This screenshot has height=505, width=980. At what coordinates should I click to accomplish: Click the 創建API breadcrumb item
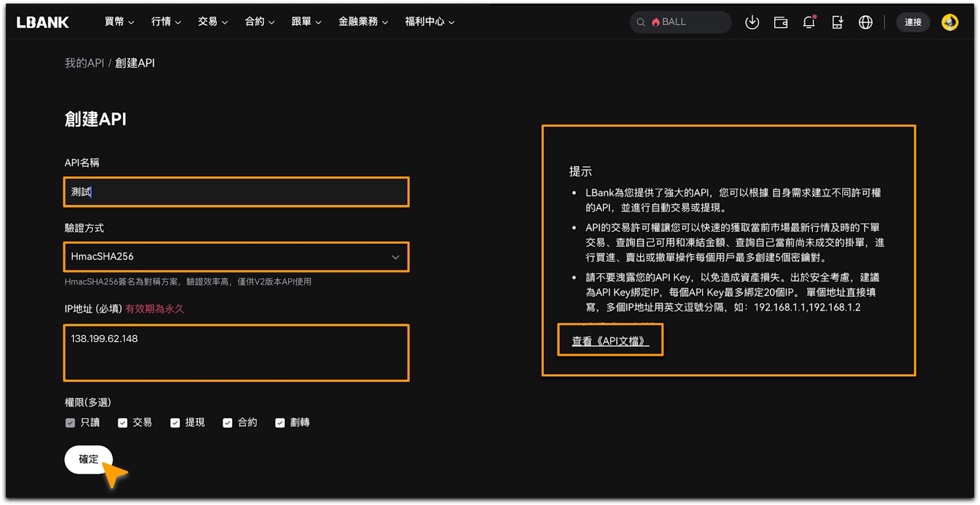pyautogui.click(x=135, y=63)
